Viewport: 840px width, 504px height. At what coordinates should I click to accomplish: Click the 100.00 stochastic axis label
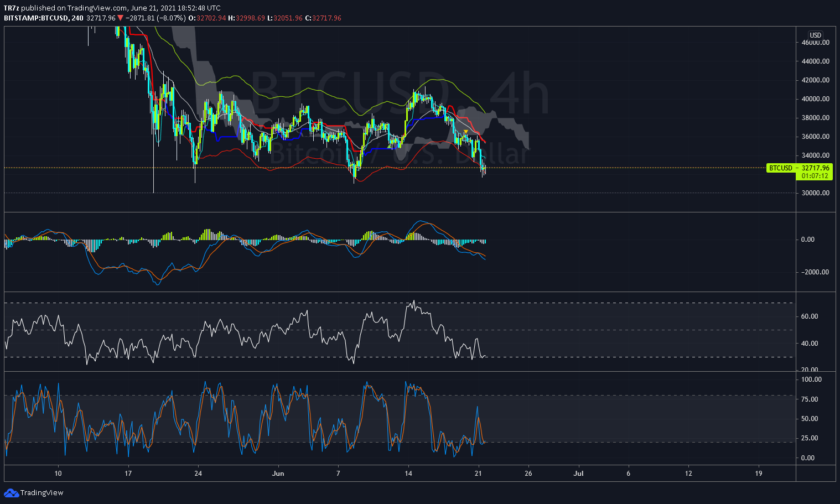click(812, 380)
